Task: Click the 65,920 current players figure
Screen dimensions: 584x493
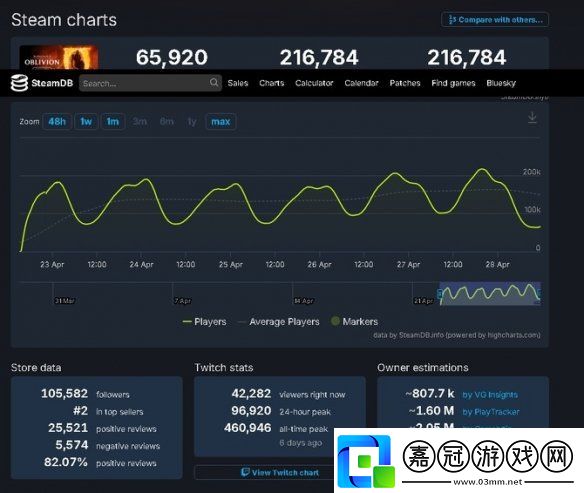Action: click(172, 57)
